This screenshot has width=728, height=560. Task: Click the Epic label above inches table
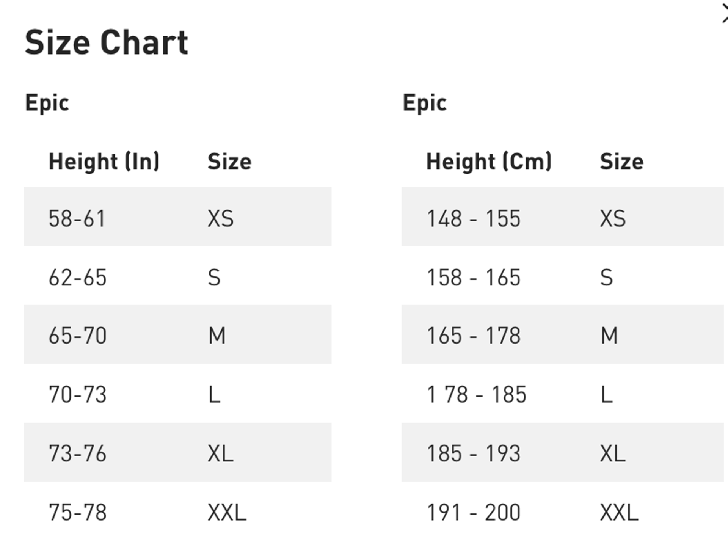click(47, 103)
